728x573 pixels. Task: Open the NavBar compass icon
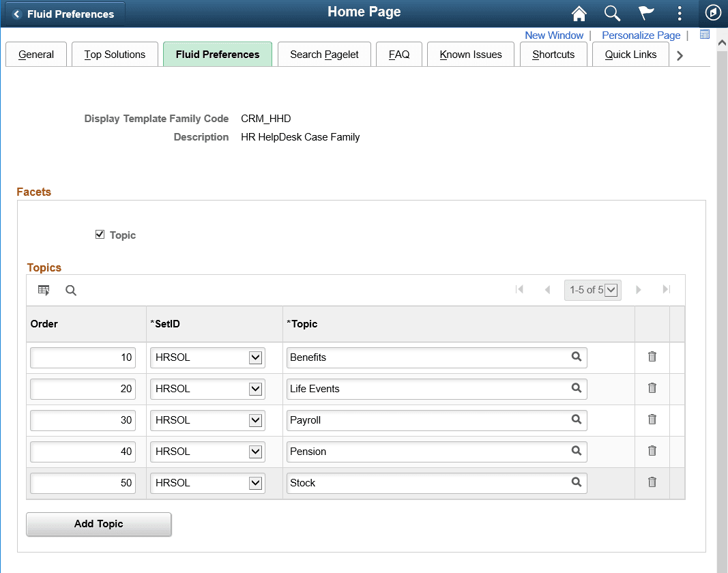coord(712,13)
